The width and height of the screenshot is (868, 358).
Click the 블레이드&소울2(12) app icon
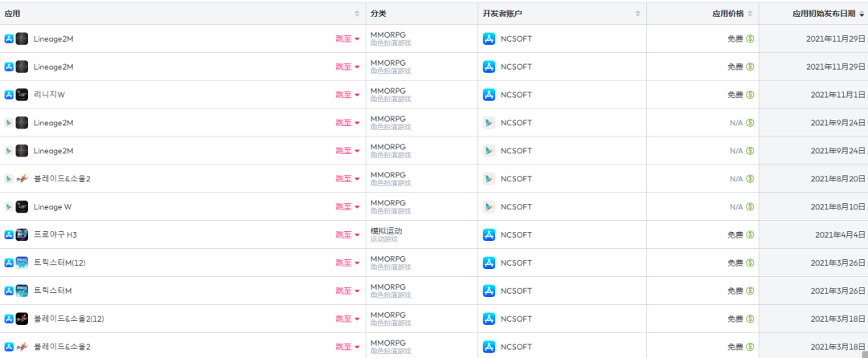23,319
